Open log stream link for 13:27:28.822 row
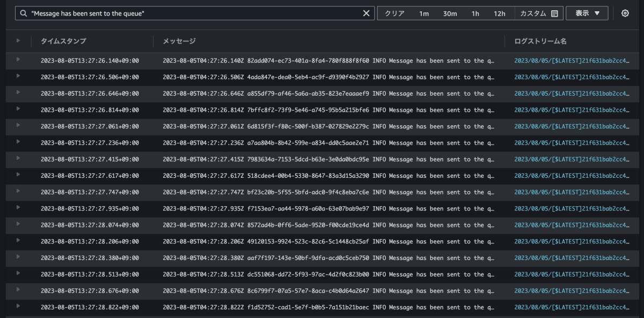The height and width of the screenshot is (318, 644). (572, 307)
